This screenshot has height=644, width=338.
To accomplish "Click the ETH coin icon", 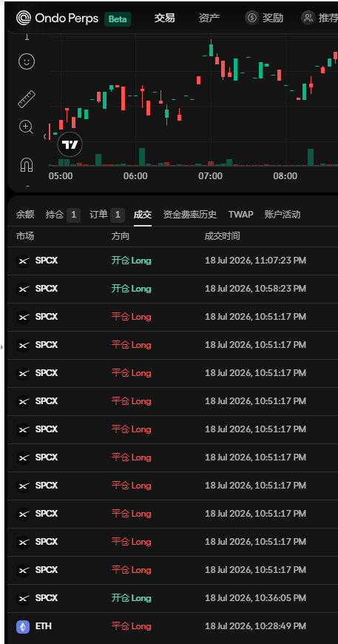I will (23, 627).
